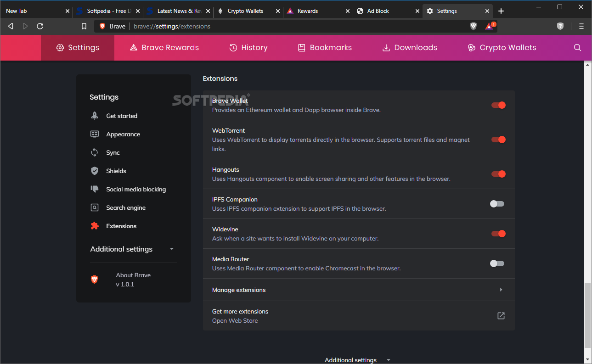Switch to the Crypto Wallets browser tab
This screenshot has height=364, width=592.
click(x=248, y=11)
